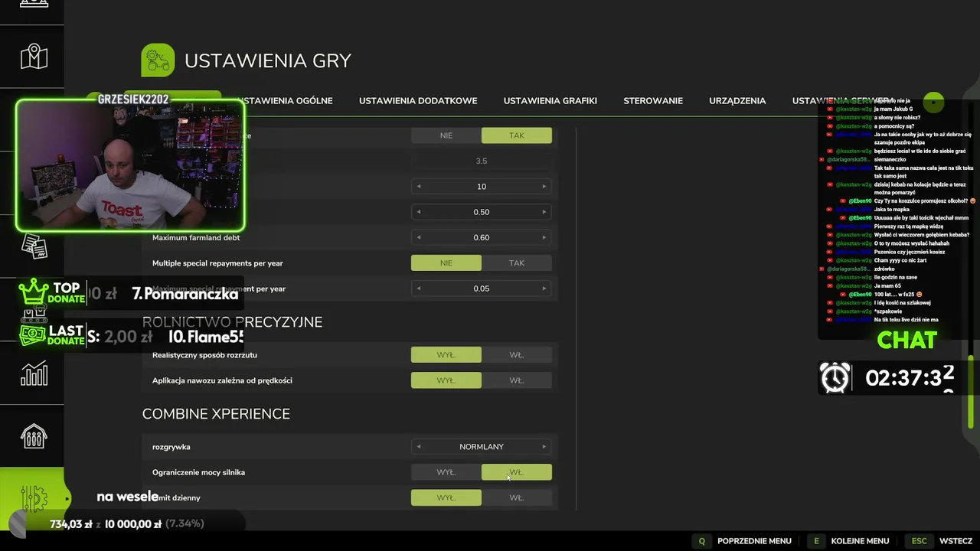980x551 pixels.
Task: Set Realistyczny sposób rozrzutu to WYŁ.
Action: [x=446, y=355]
